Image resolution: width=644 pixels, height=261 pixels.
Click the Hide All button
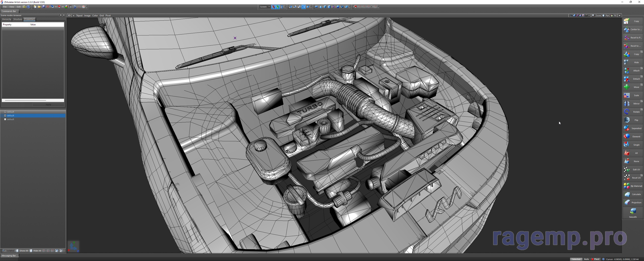point(35,251)
